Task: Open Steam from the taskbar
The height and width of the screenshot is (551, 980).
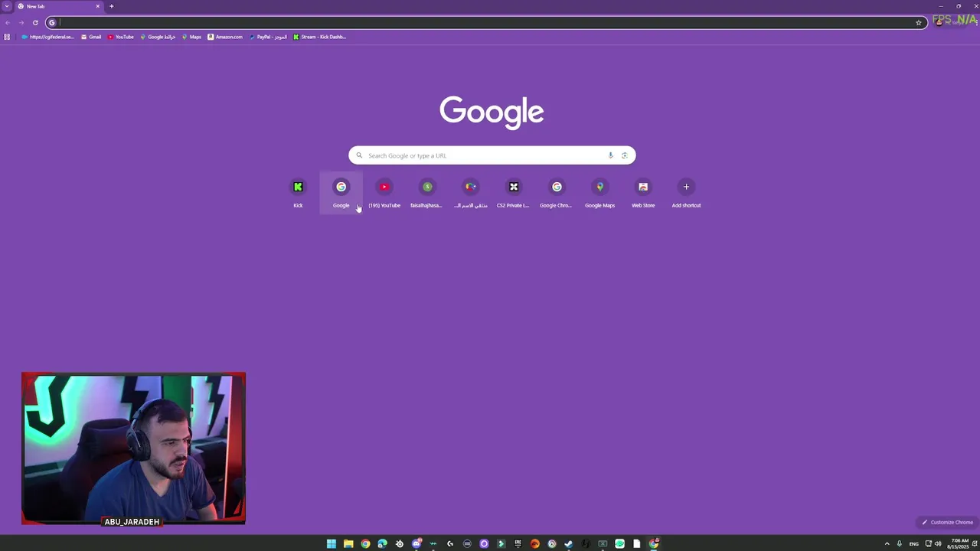Action: point(568,544)
